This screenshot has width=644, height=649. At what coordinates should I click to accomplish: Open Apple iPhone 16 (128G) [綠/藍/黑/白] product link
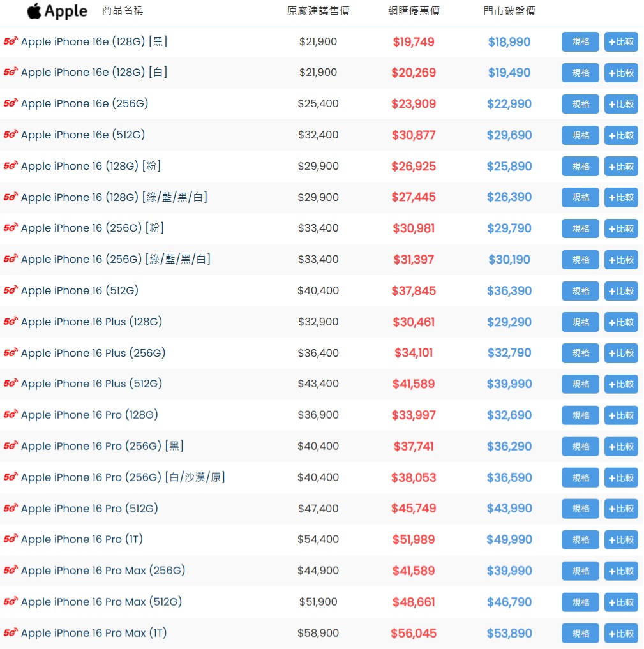coord(114,197)
